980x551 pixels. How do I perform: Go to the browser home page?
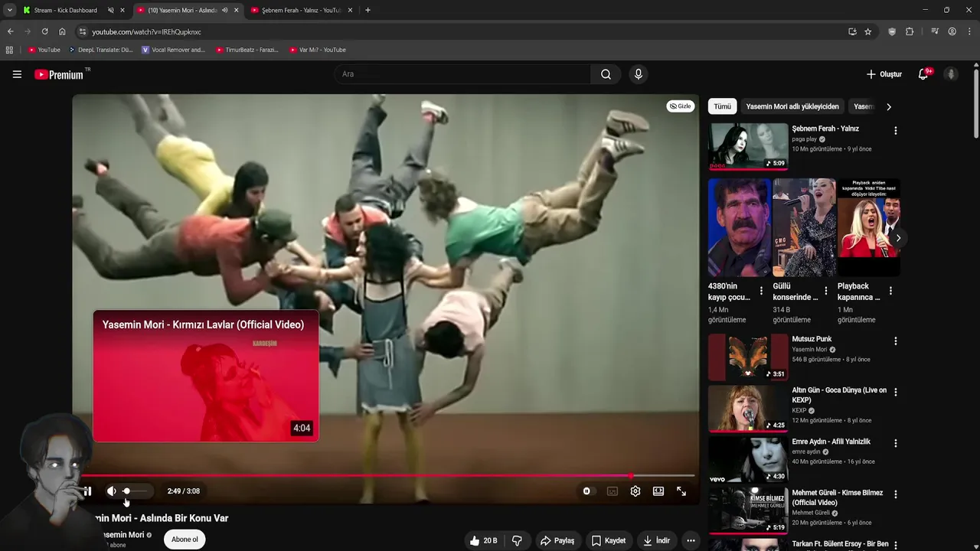pyautogui.click(x=62, y=31)
